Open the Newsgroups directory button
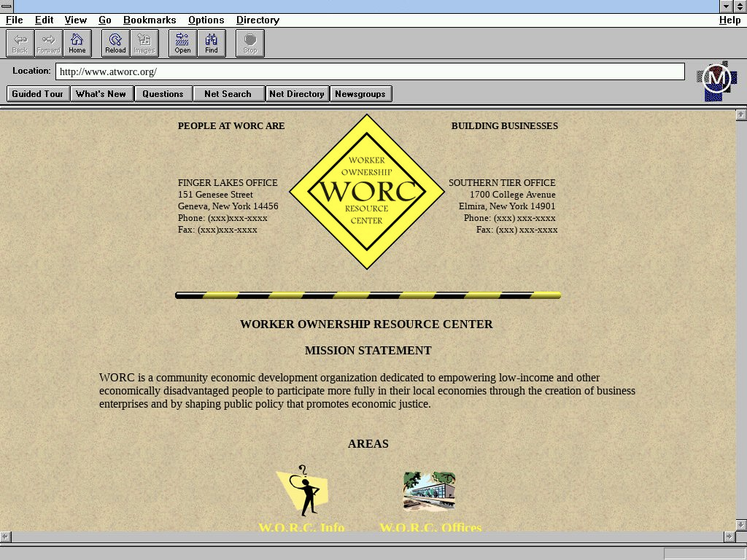This screenshot has height=560, width=747. click(x=361, y=94)
